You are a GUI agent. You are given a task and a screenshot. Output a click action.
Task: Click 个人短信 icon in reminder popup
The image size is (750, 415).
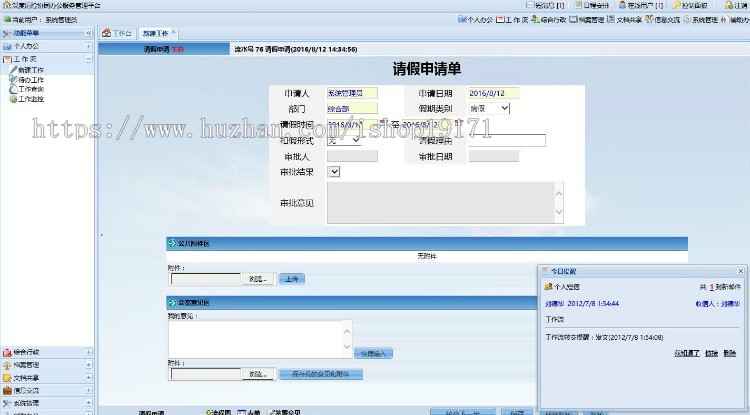click(x=549, y=287)
